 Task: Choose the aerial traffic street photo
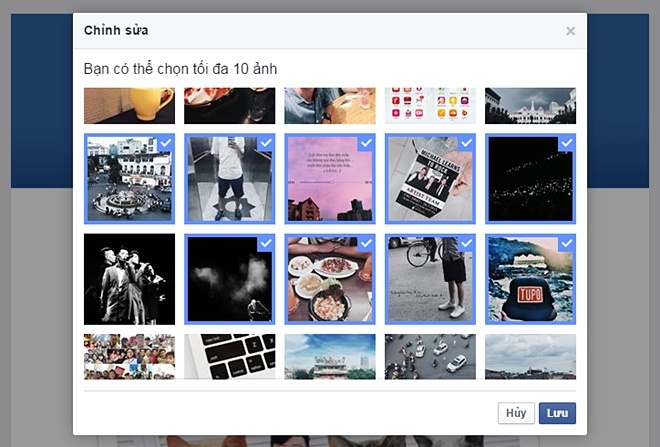[x=430, y=356]
